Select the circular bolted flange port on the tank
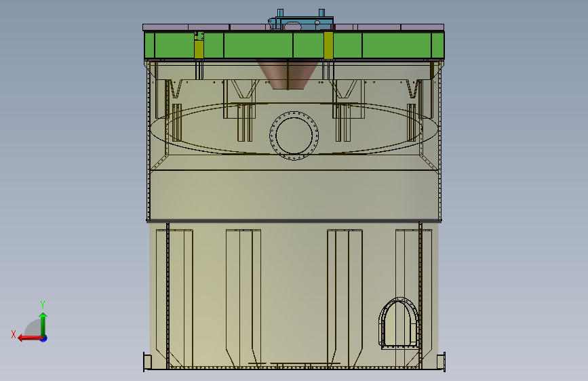Viewport: 588px width, 381px height. tap(294, 136)
